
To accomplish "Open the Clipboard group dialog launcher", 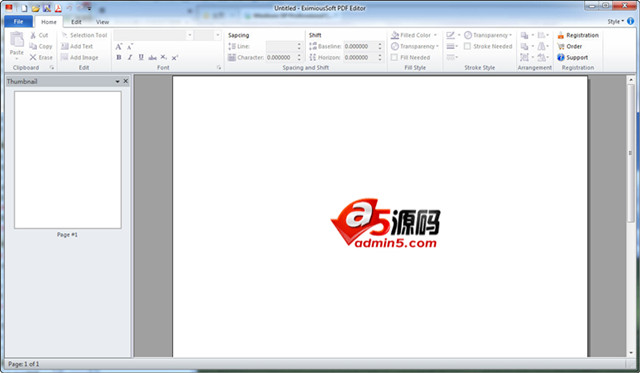I will click(x=52, y=68).
